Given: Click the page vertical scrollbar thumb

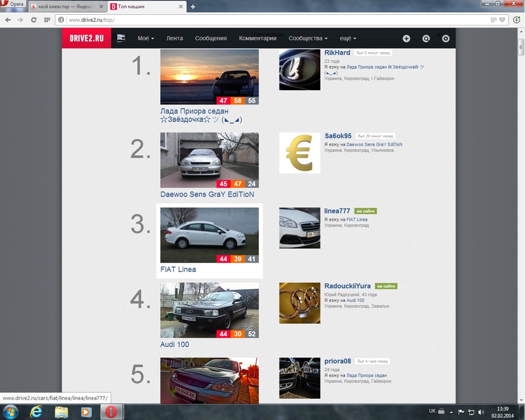Looking at the screenshot, I should click(521, 47).
